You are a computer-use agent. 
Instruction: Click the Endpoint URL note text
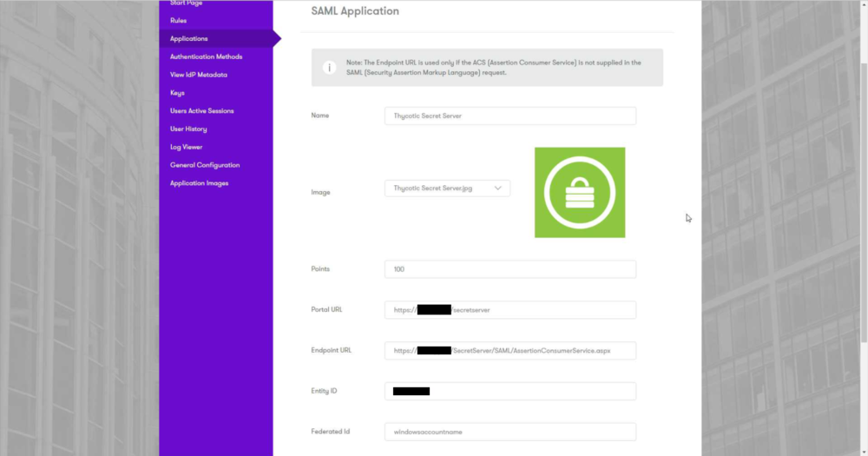point(493,68)
